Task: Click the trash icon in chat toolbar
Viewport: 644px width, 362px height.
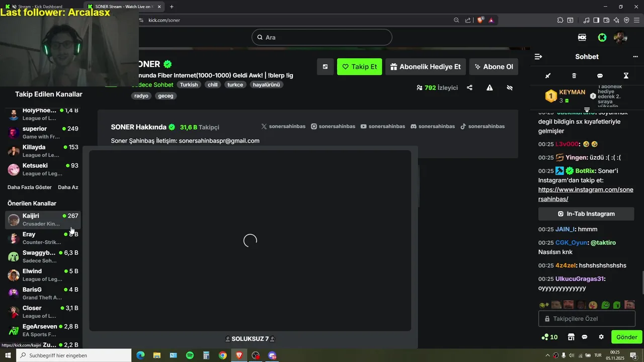Action: [574, 76]
